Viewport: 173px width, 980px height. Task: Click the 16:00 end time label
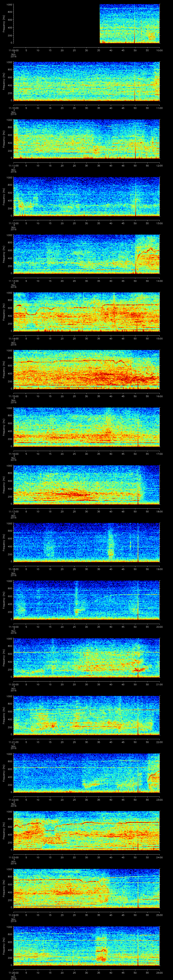[x=159, y=396]
